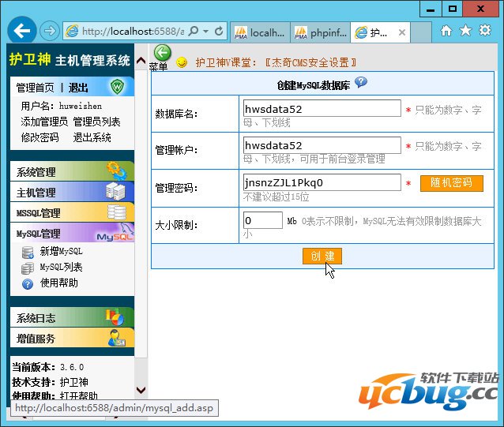Viewport: 504px width, 427px height.
Task: Generate a password with 随机密码 button
Action: point(452,183)
